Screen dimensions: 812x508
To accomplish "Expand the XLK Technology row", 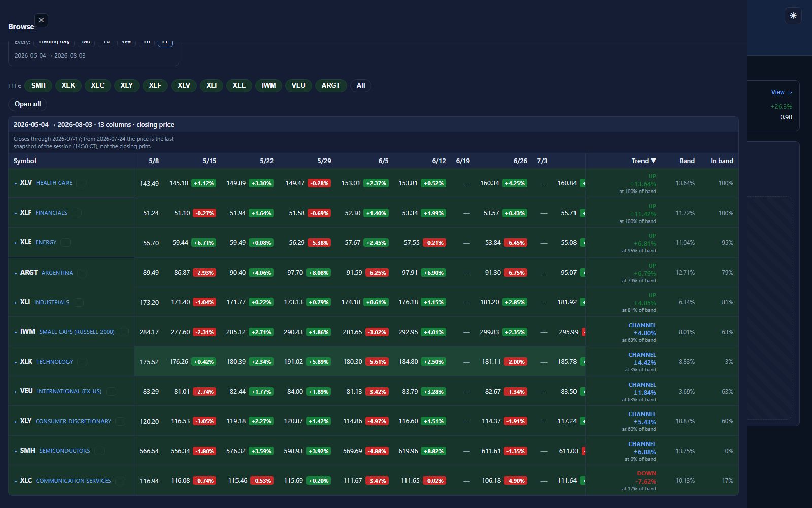I will coord(16,362).
